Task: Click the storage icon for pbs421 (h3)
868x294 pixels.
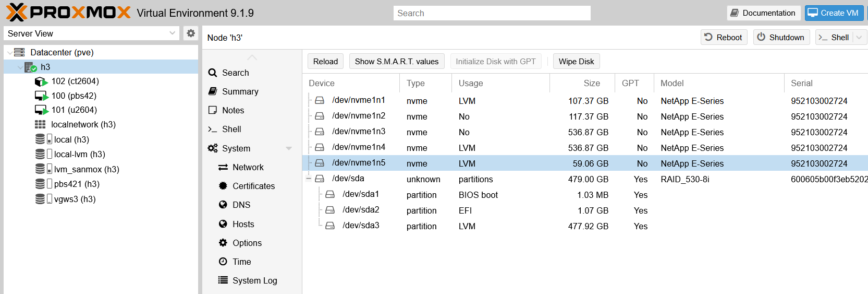Action: click(43, 184)
